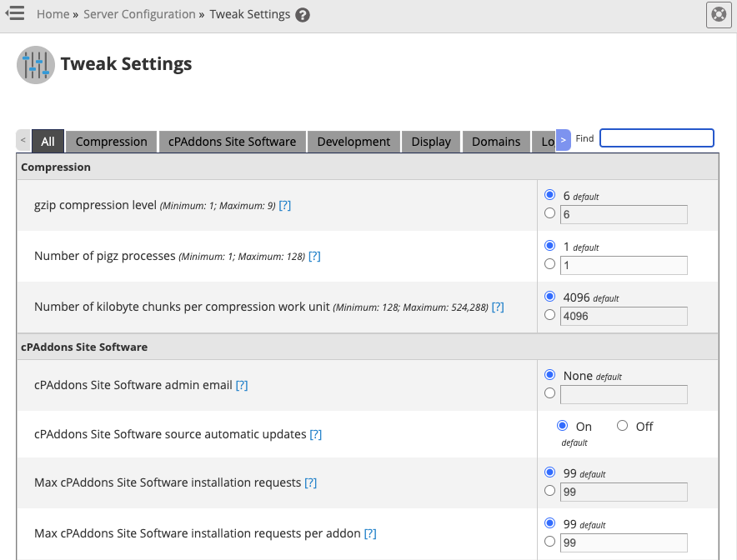This screenshot has height=560, width=737.
Task: Open help for Number of pigz processes
Action: [x=314, y=255]
